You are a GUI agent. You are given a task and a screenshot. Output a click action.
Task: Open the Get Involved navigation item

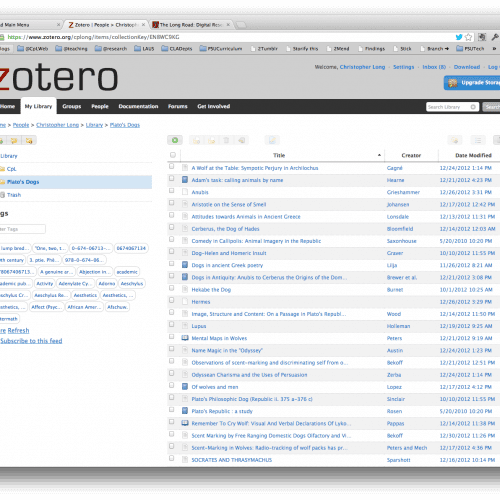point(214,106)
